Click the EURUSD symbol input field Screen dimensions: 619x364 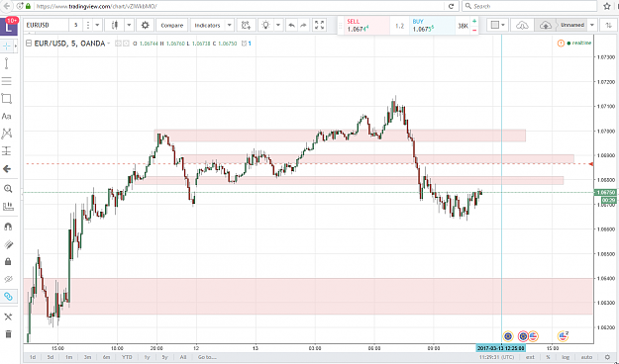tap(46, 26)
